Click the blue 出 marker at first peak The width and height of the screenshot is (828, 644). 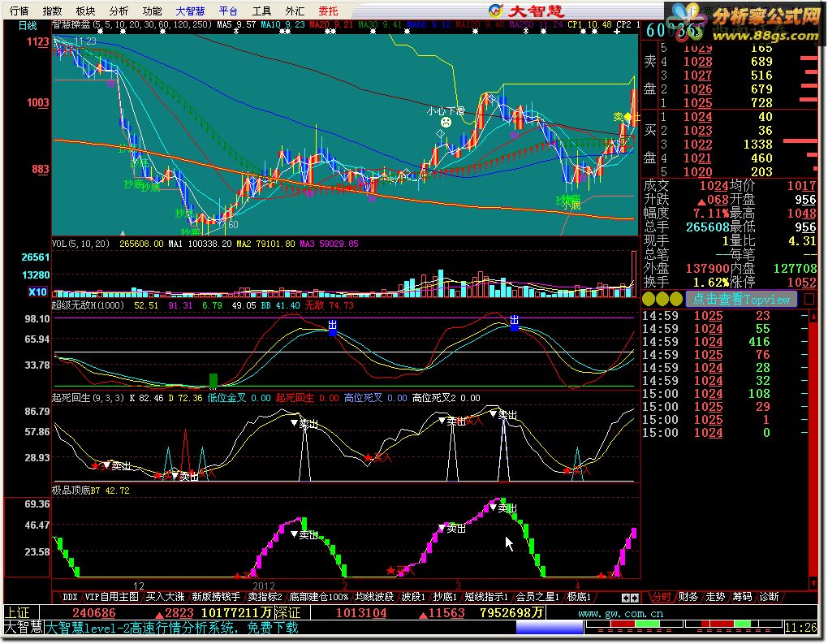332,327
